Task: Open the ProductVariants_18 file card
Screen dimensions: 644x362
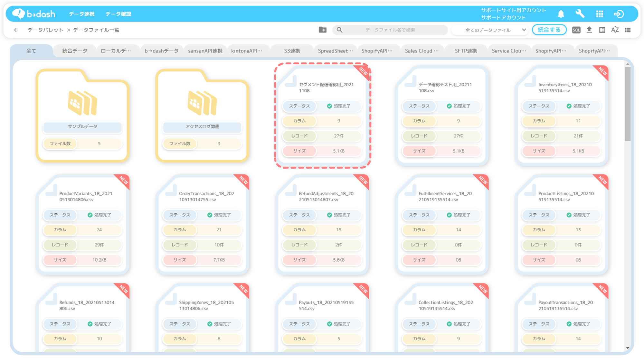Action: (82, 225)
